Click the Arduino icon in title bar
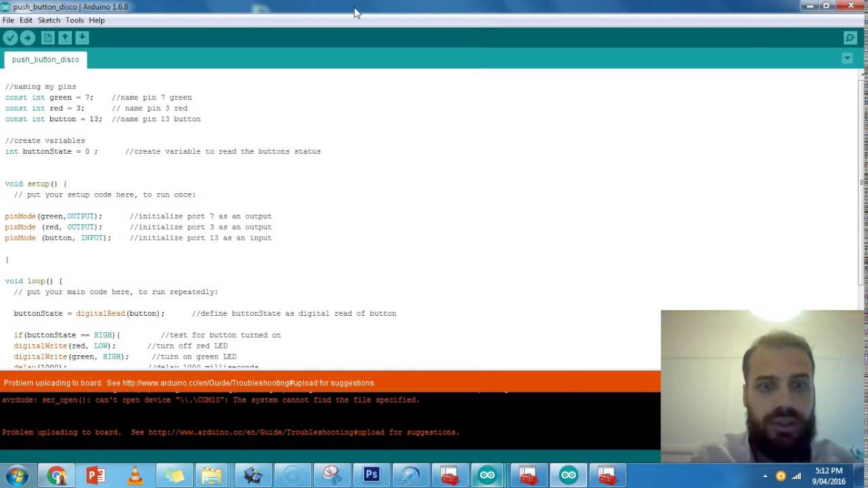Image resolution: width=868 pixels, height=488 pixels. coord(5,7)
